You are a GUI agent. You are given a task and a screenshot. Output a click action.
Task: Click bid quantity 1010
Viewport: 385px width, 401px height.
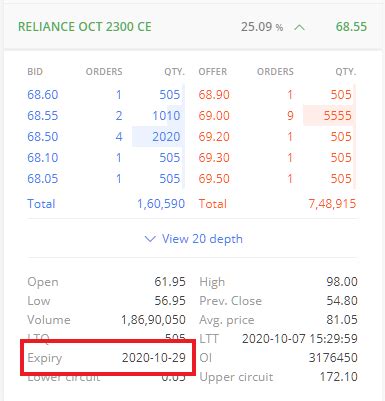pyautogui.click(x=166, y=116)
